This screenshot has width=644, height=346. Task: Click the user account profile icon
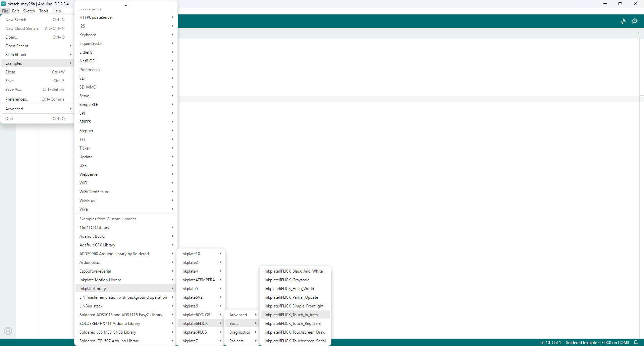(8, 331)
